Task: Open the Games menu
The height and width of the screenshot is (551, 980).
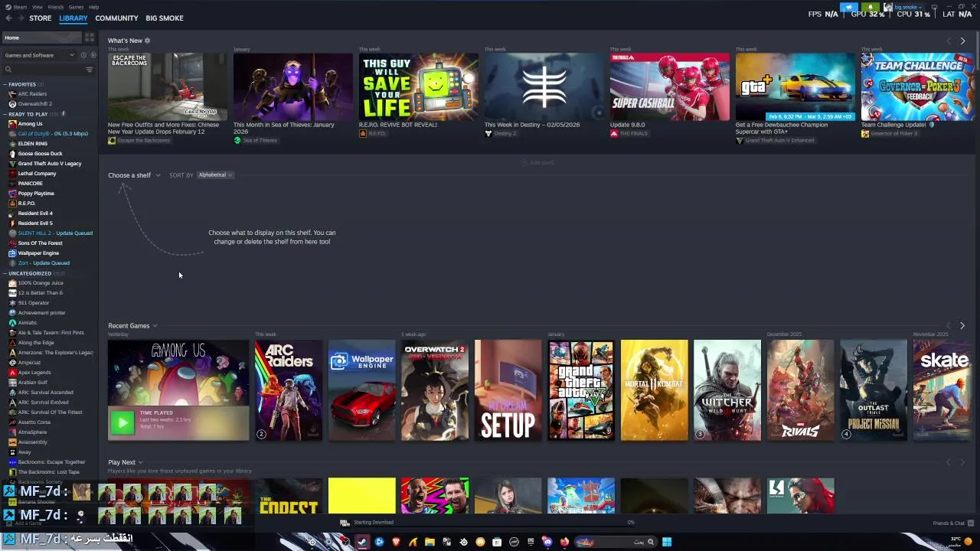Action: click(x=77, y=7)
